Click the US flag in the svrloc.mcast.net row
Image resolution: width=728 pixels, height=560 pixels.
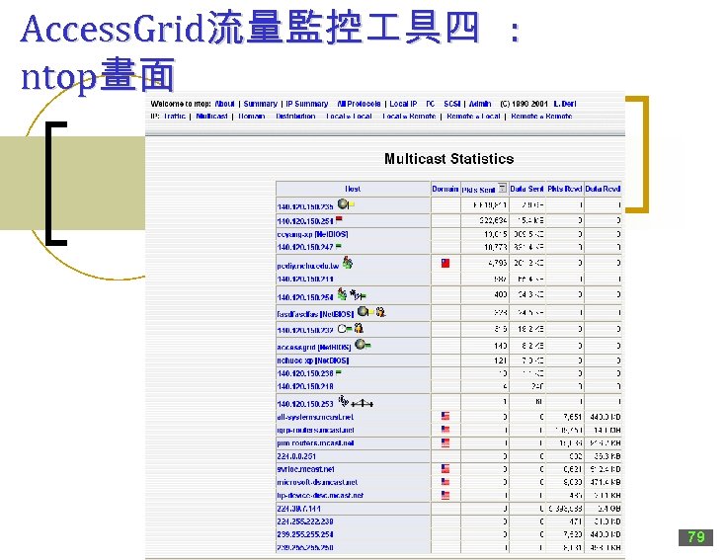click(445, 468)
